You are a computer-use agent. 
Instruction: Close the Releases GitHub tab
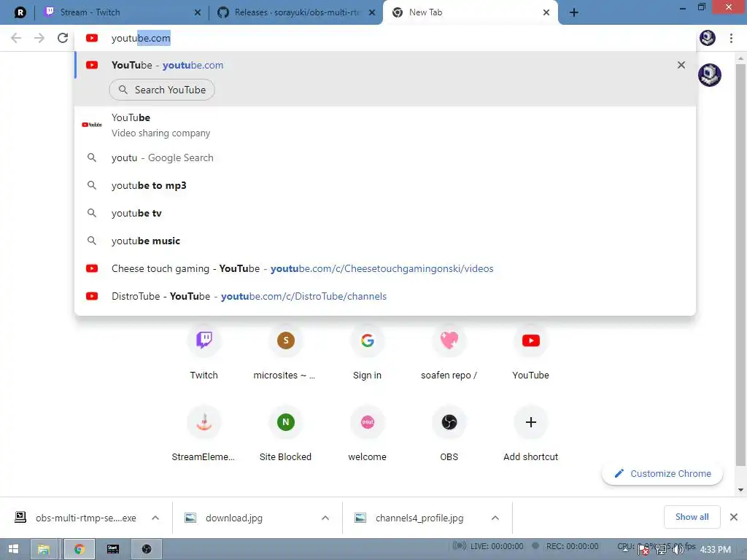(373, 13)
